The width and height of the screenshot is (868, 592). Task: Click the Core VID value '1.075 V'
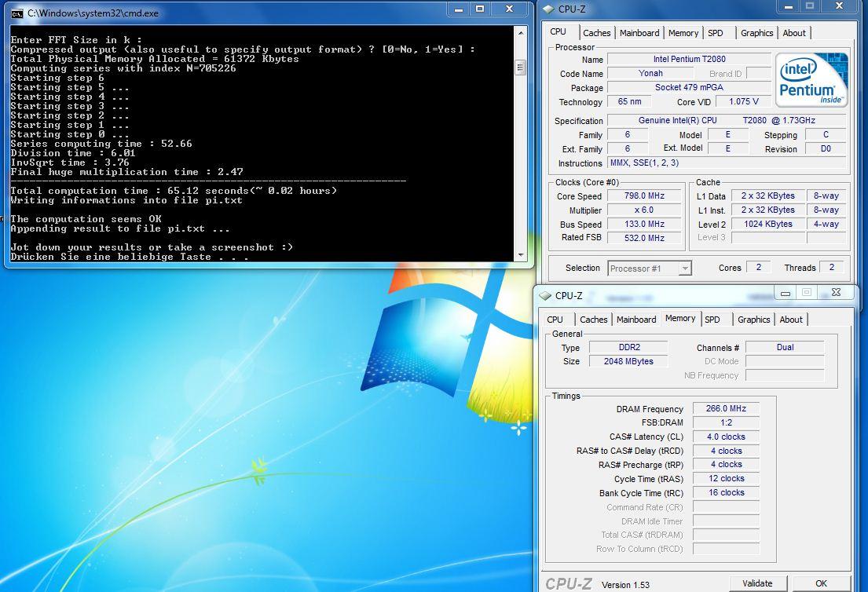coord(743,102)
